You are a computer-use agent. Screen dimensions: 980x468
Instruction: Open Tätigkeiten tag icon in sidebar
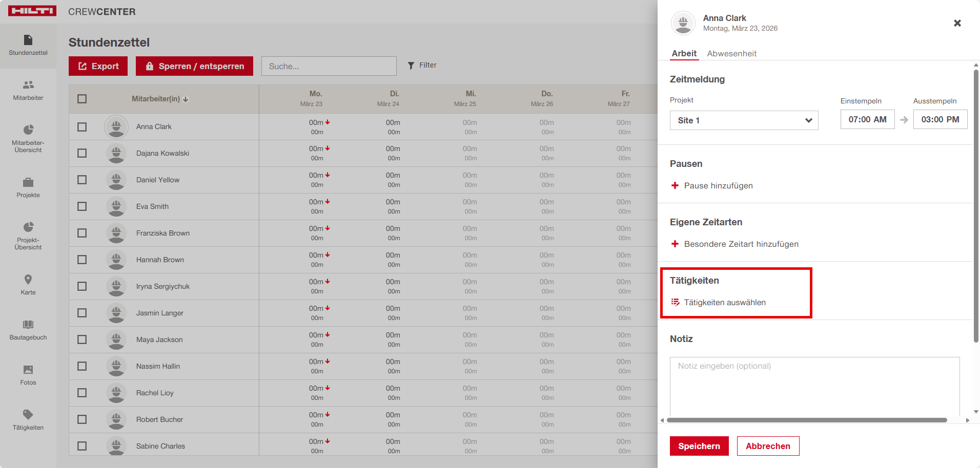pos(28,420)
